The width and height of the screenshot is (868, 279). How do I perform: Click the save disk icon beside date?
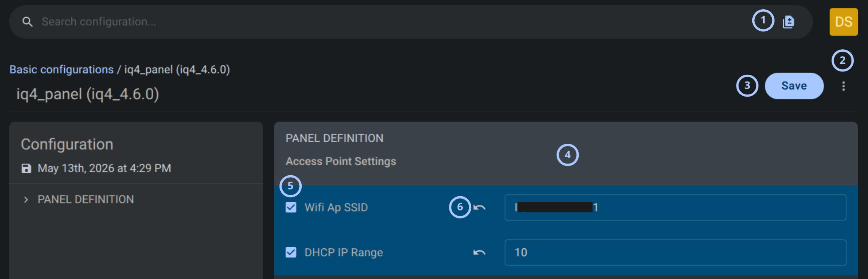26,168
